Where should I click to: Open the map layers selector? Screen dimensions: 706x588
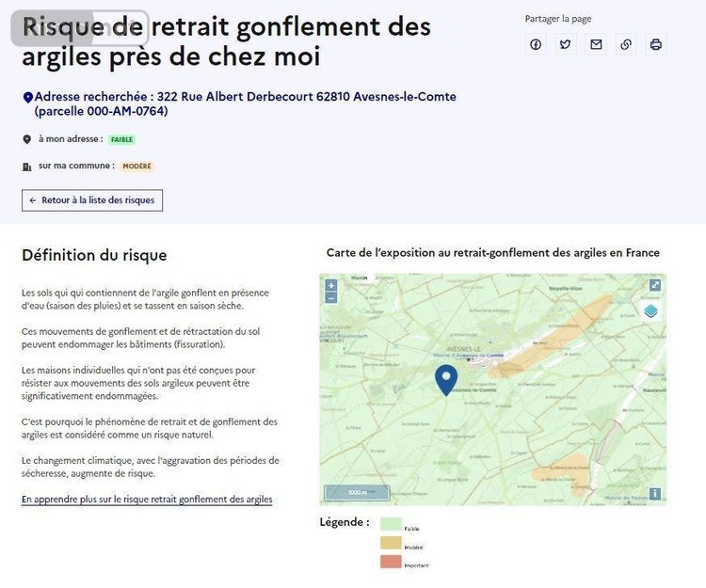[x=651, y=311]
